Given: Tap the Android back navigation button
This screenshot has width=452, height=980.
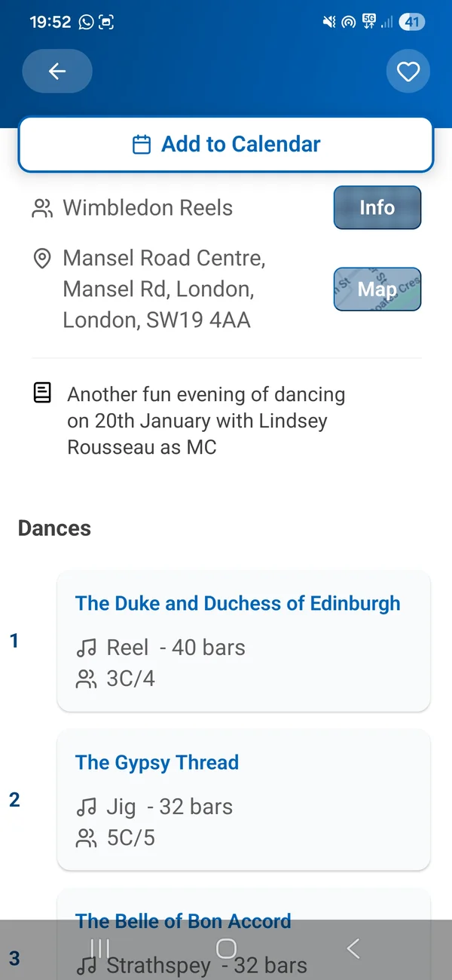Looking at the screenshot, I should tap(353, 948).
